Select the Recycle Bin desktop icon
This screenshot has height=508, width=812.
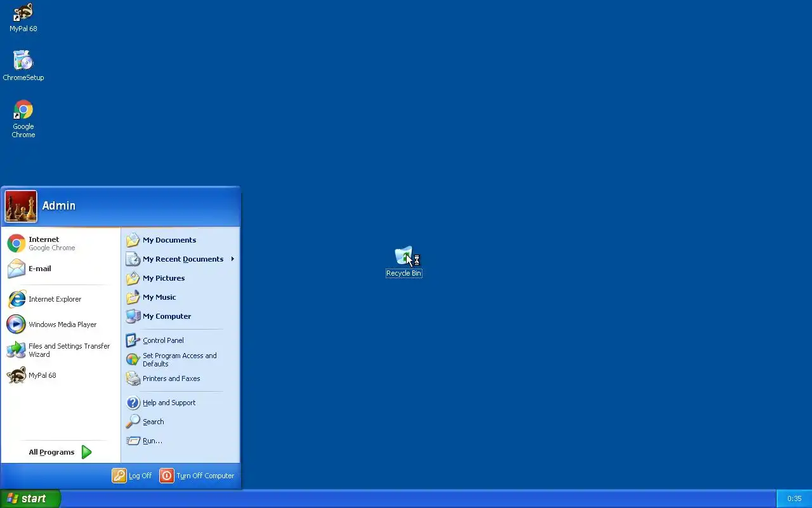tap(404, 257)
